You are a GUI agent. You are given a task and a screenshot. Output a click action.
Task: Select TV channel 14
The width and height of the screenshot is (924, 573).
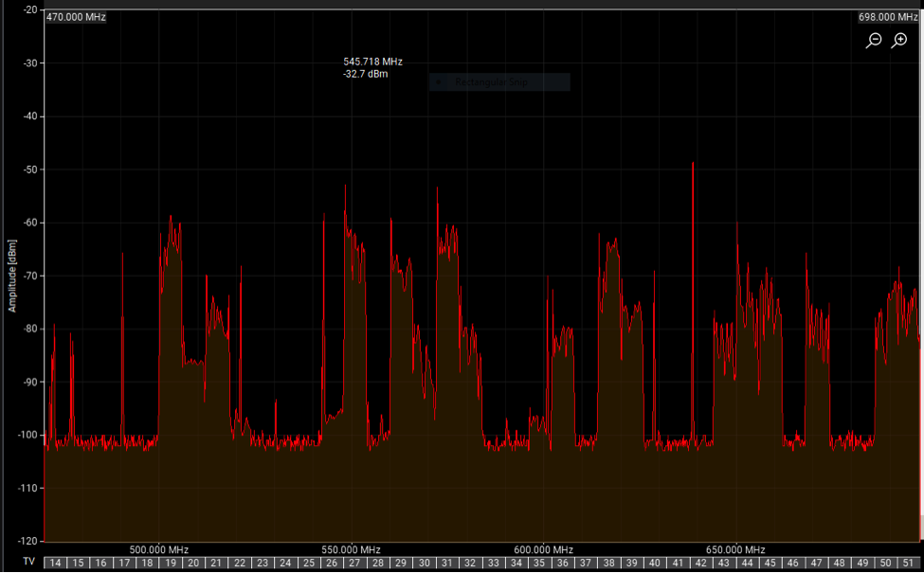[x=55, y=563]
